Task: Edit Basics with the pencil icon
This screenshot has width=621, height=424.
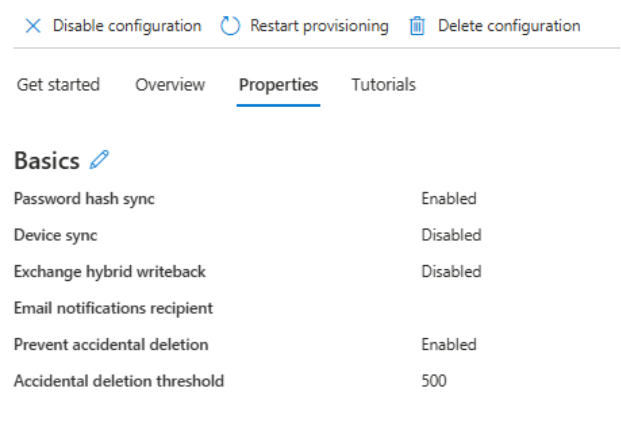Action: 99,160
